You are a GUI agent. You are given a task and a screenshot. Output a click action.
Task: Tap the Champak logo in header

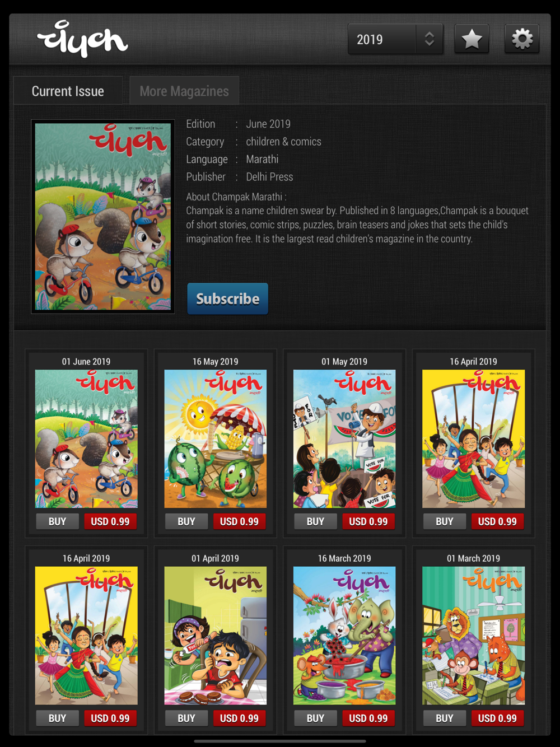coord(82,39)
